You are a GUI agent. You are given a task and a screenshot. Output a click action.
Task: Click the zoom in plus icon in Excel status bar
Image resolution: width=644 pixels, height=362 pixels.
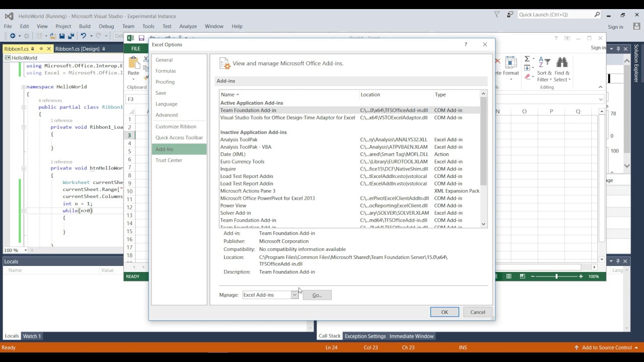tap(581, 277)
